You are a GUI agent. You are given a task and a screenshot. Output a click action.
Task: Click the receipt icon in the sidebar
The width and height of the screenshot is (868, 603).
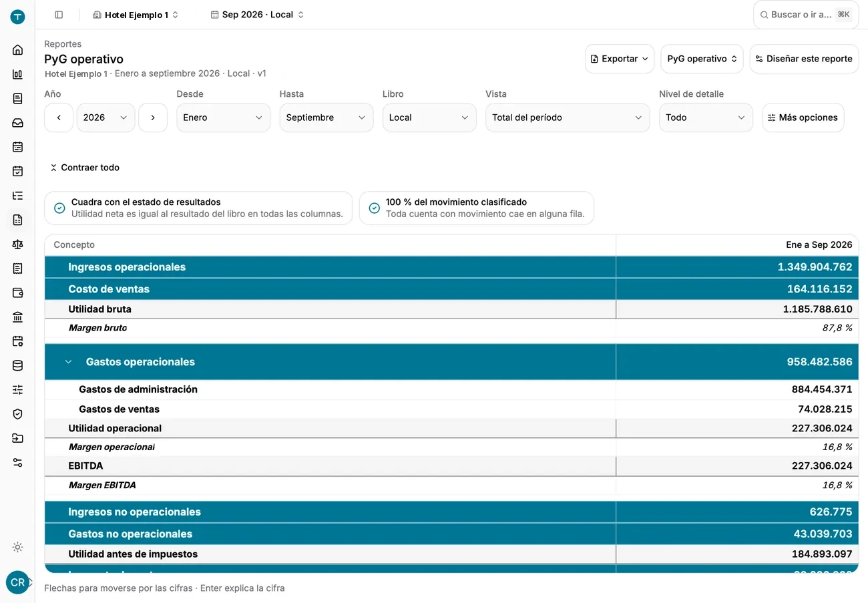coord(18,268)
